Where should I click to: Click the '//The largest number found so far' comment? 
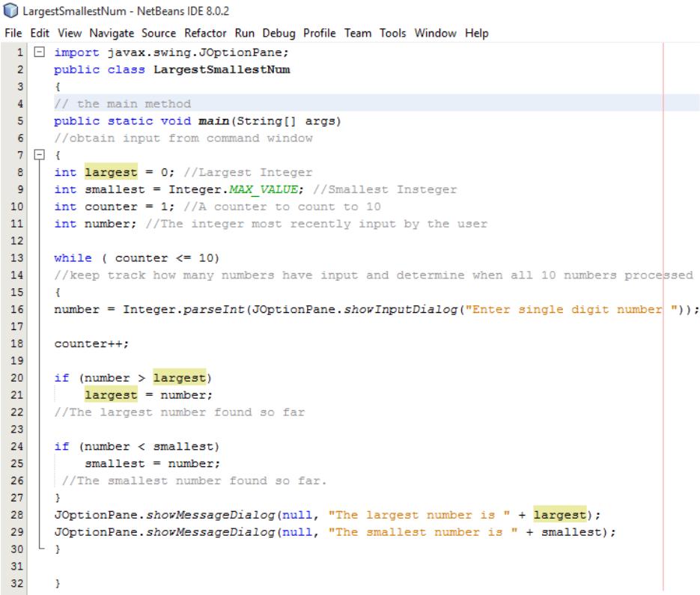180,412
